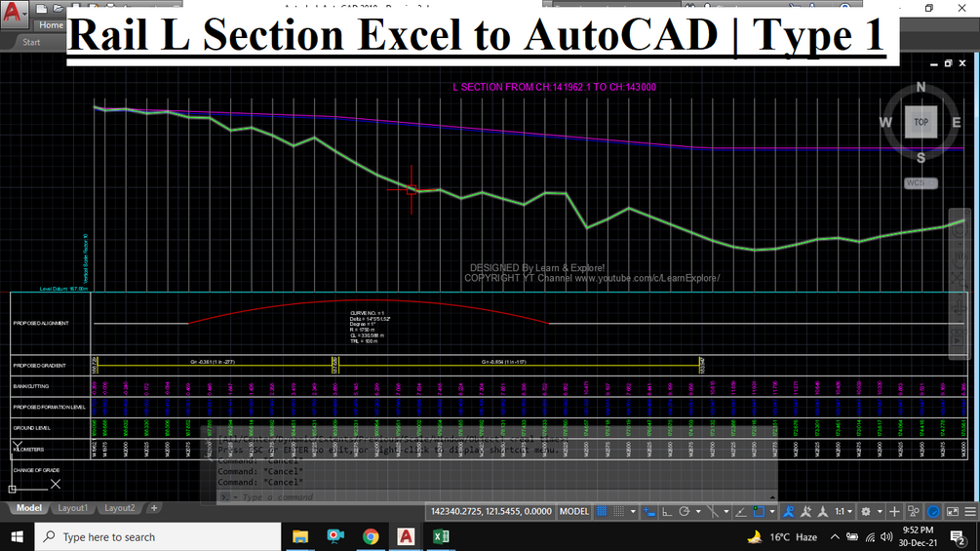The height and width of the screenshot is (551, 980).
Task: Click the taskbar search box
Action: tap(158, 536)
